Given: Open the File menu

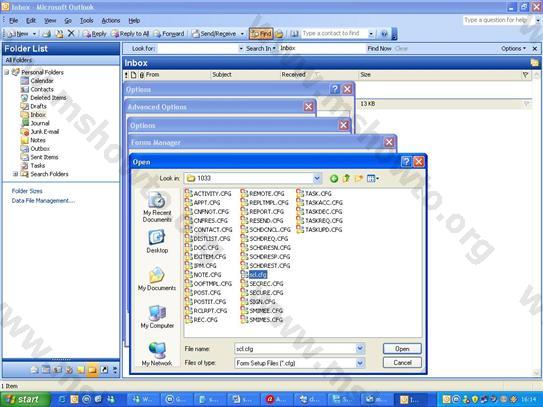Looking at the screenshot, I should pyautogui.click(x=14, y=20).
